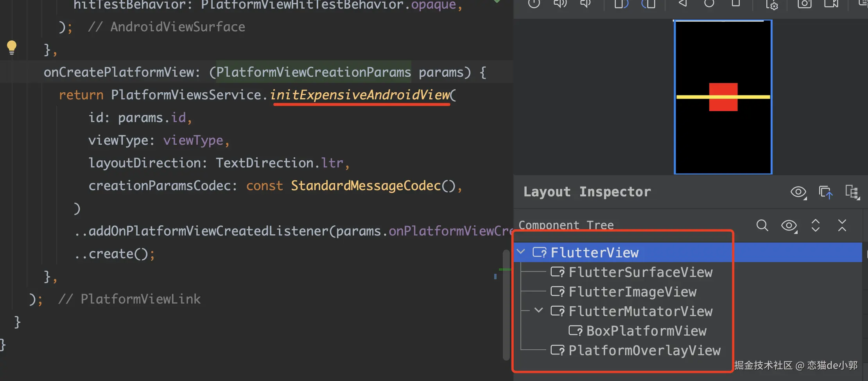
Task: Open the layout tree settings icon
Action: pyautogui.click(x=852, y=192)
